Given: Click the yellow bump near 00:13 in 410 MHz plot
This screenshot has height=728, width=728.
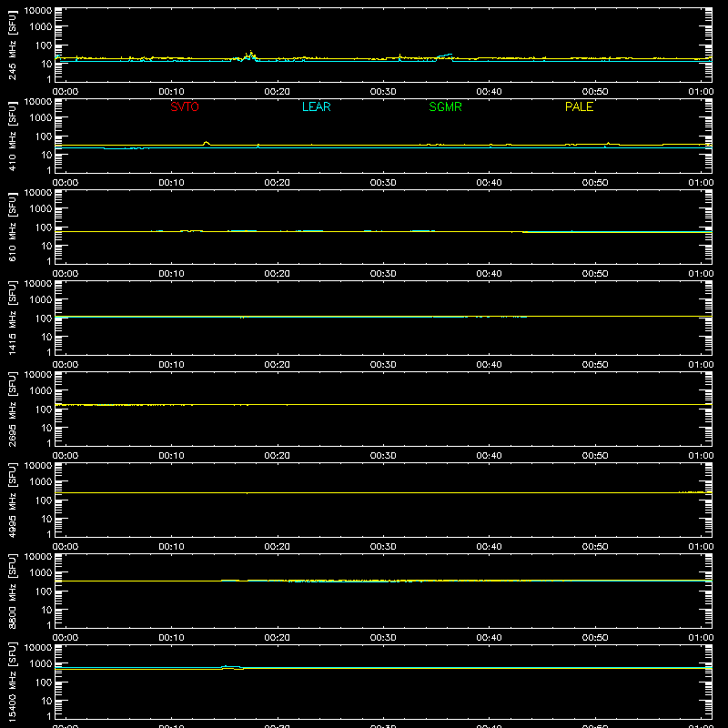Looking at the screenshot, I should 207,143.
